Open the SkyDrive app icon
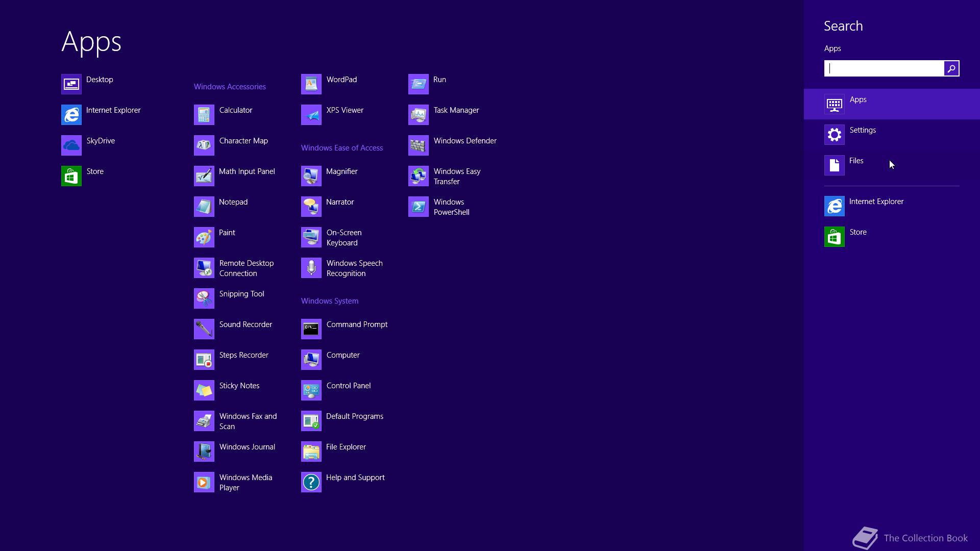The width and height of the screenshot is (980, 551). click(x=71, y=145)
